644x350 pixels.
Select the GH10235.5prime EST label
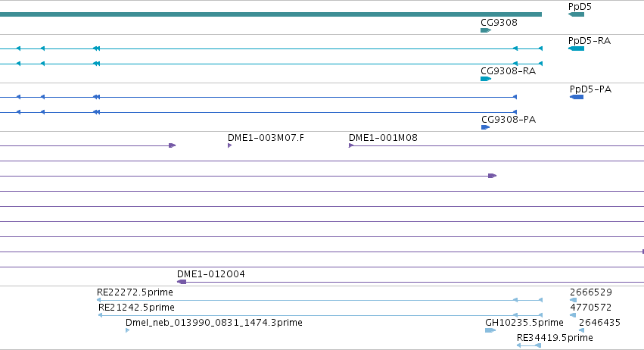point(524,323)
